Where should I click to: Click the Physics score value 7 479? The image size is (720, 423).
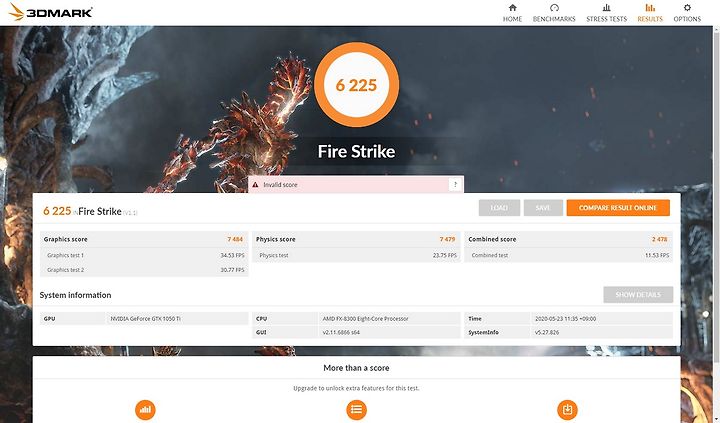447,239
